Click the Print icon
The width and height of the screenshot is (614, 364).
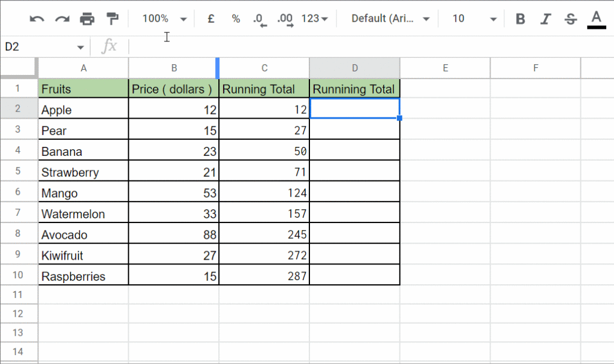[87, 18]
